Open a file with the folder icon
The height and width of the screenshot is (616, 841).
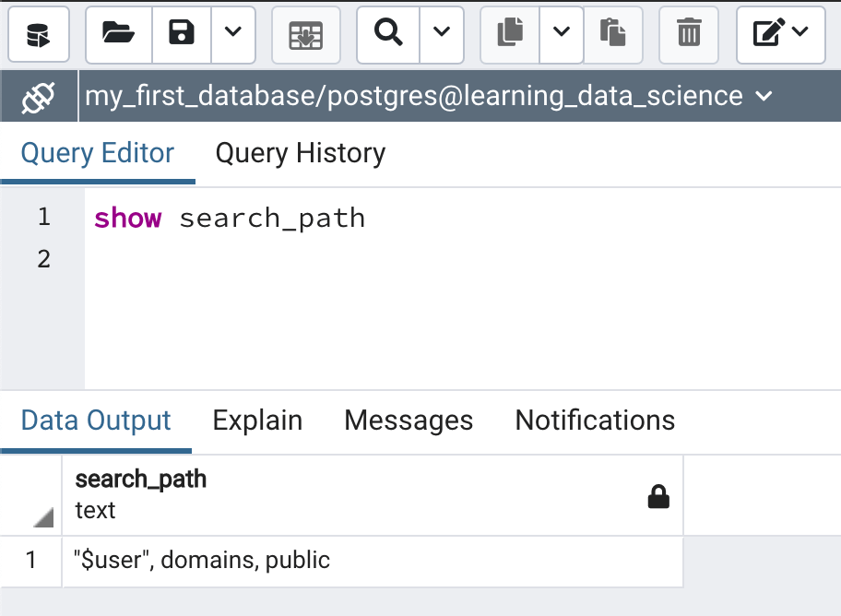click(119, 34)
